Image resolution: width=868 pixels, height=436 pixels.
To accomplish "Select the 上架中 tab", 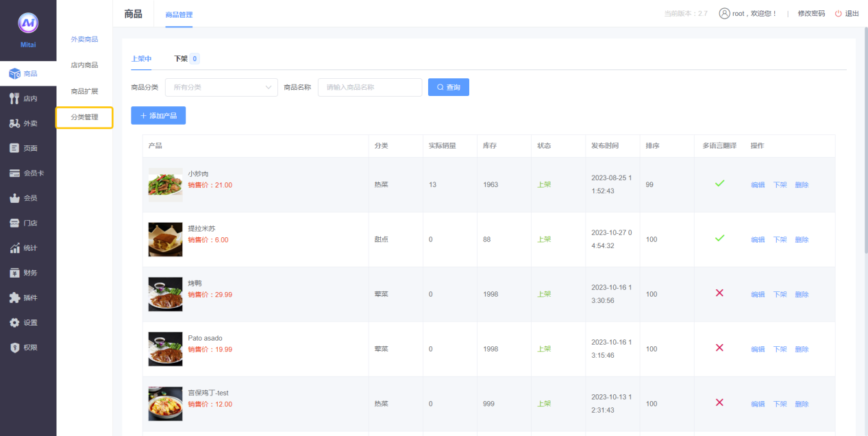I will point(141,59).
